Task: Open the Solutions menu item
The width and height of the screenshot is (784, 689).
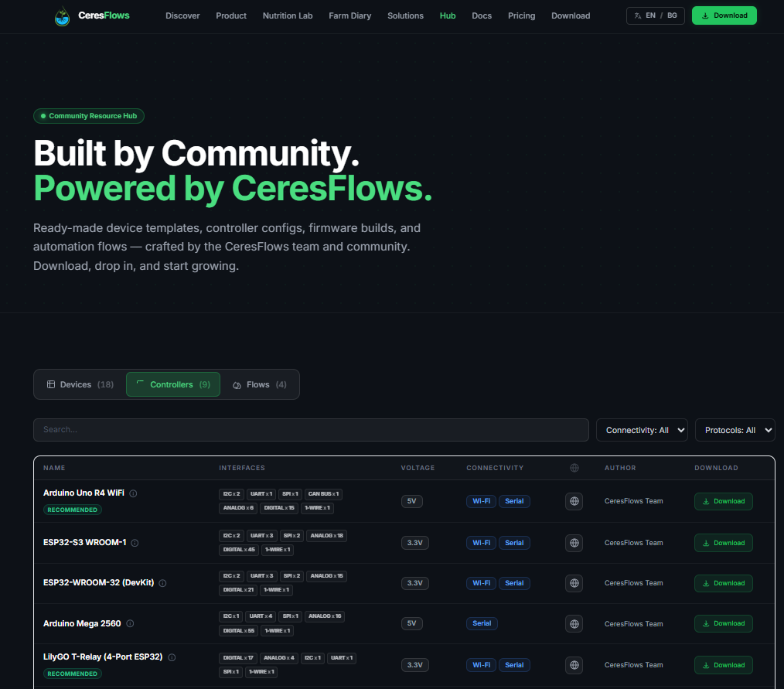Action: click(x=405, y=16)
